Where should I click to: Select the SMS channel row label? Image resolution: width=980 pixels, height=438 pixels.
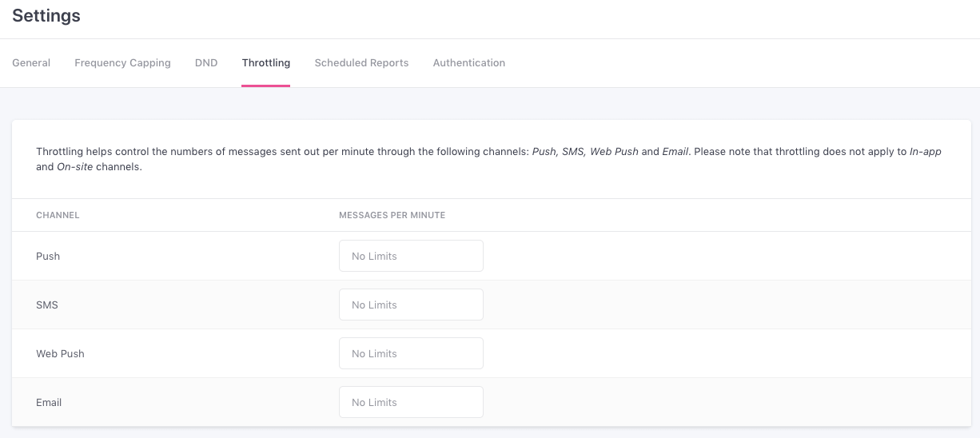47,305
